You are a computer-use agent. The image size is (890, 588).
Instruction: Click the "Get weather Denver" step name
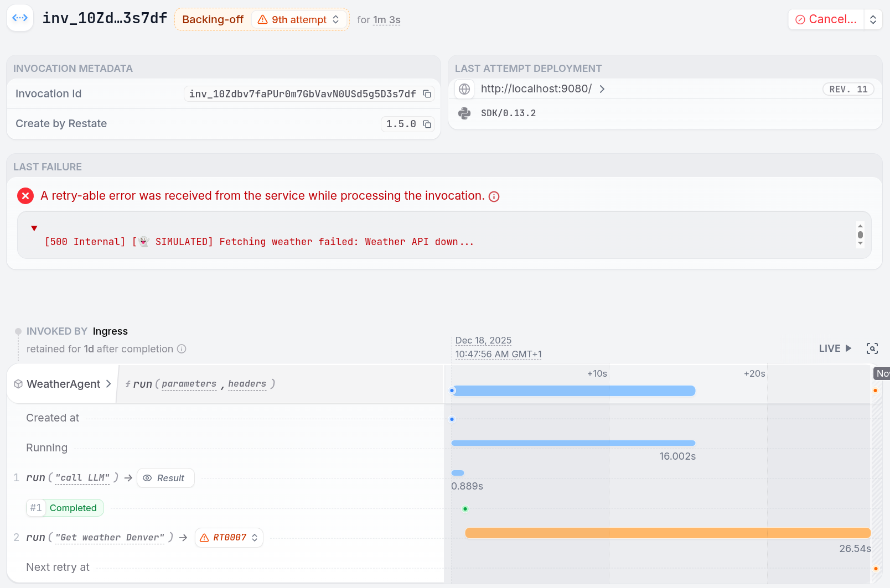pos(110,538)
